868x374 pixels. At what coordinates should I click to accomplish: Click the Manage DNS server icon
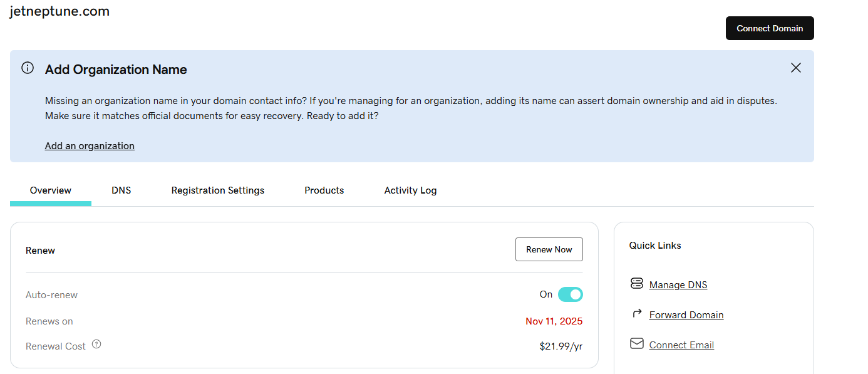637,284
